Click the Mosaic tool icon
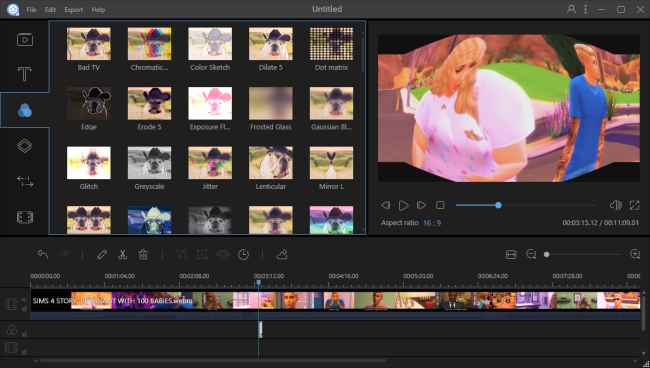The width and height of the screenshot is (650, 368). click(x=223, y=254)
